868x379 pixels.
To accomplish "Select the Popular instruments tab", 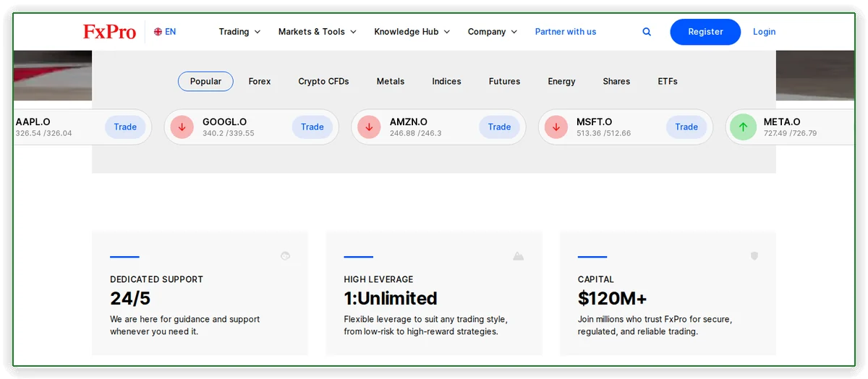I will pos(205,82).
